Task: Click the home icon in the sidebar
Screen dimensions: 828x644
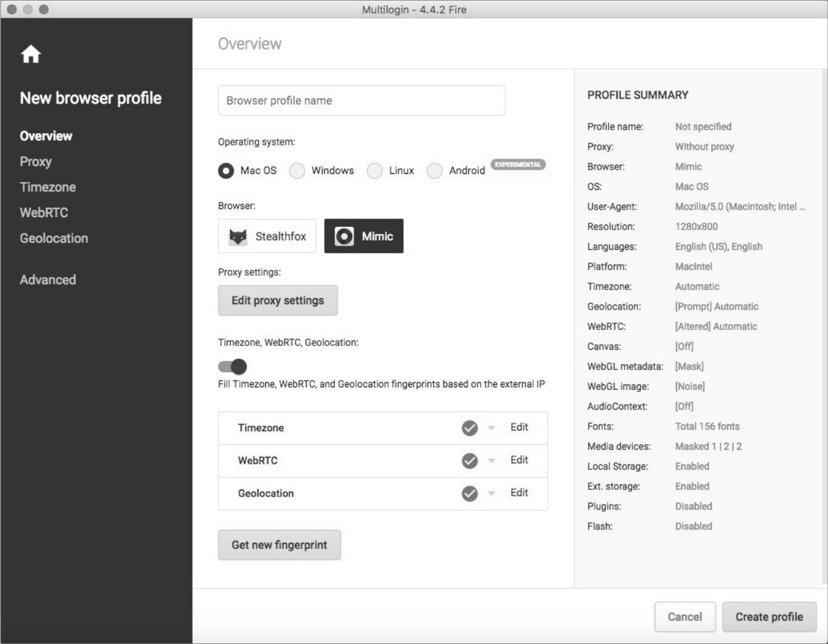Action: (30, 54)
